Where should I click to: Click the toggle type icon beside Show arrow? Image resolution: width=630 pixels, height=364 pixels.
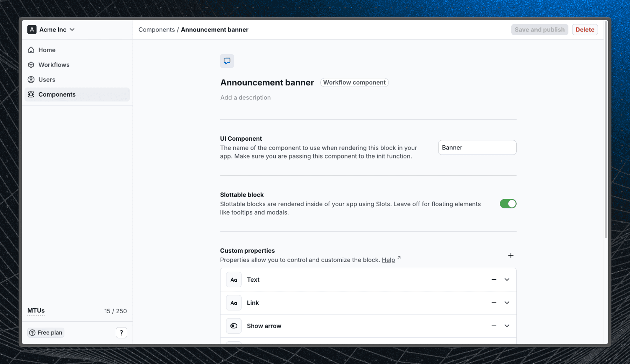(234, 326)
